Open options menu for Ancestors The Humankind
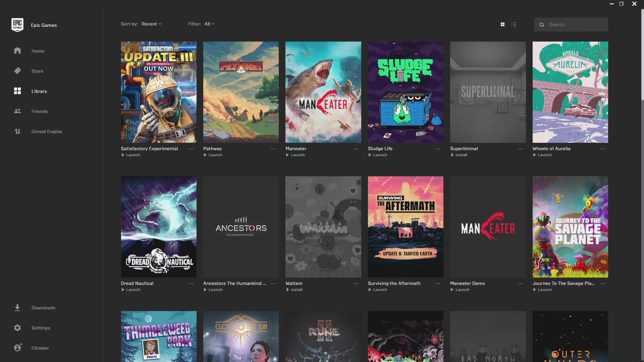644x362 pixels. [x=273, y=283]
